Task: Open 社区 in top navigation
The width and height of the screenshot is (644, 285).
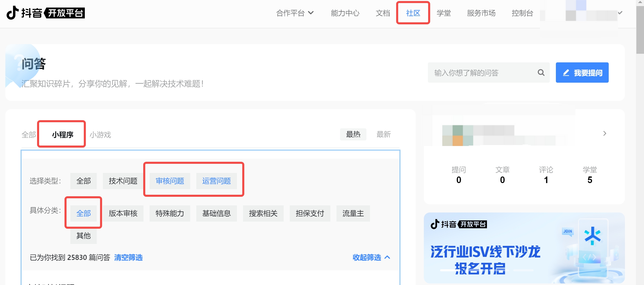Action: pyautogui.click(x=413, y=13)
